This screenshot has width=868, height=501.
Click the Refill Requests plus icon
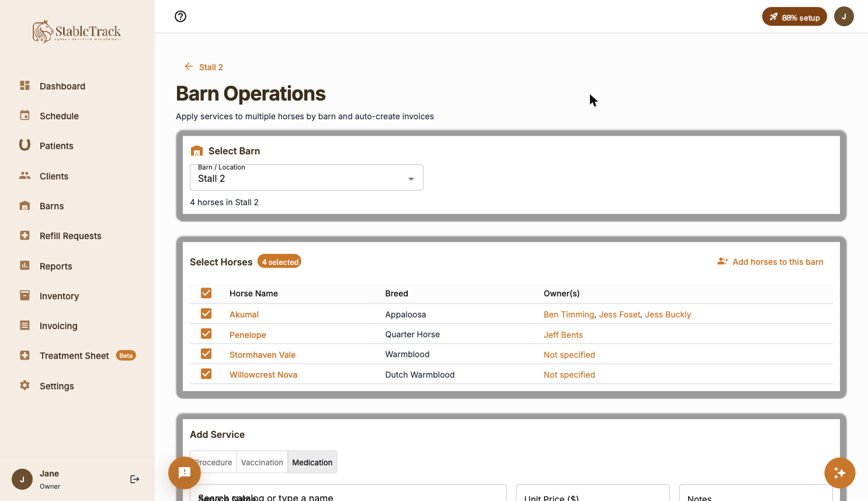click(25, 235)
